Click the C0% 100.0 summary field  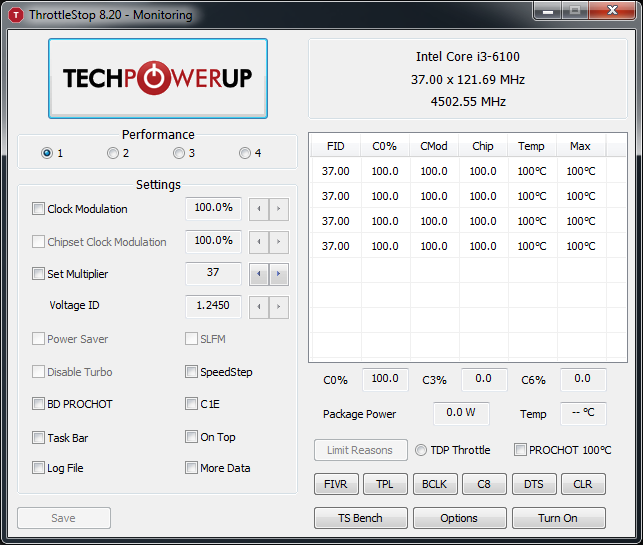[385, 379]
